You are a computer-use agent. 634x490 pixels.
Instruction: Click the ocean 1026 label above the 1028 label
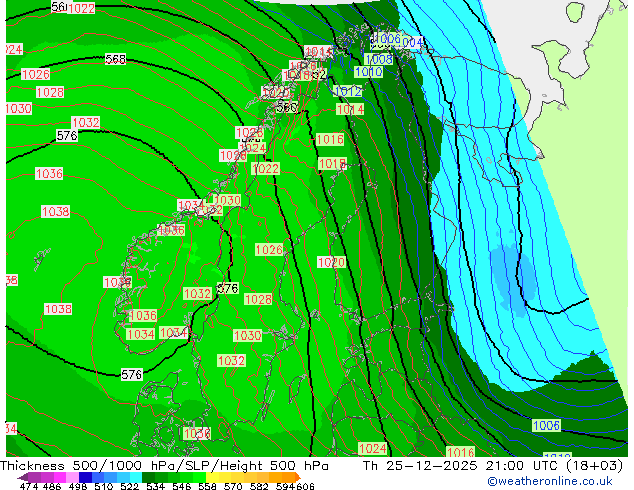(36, 74)
